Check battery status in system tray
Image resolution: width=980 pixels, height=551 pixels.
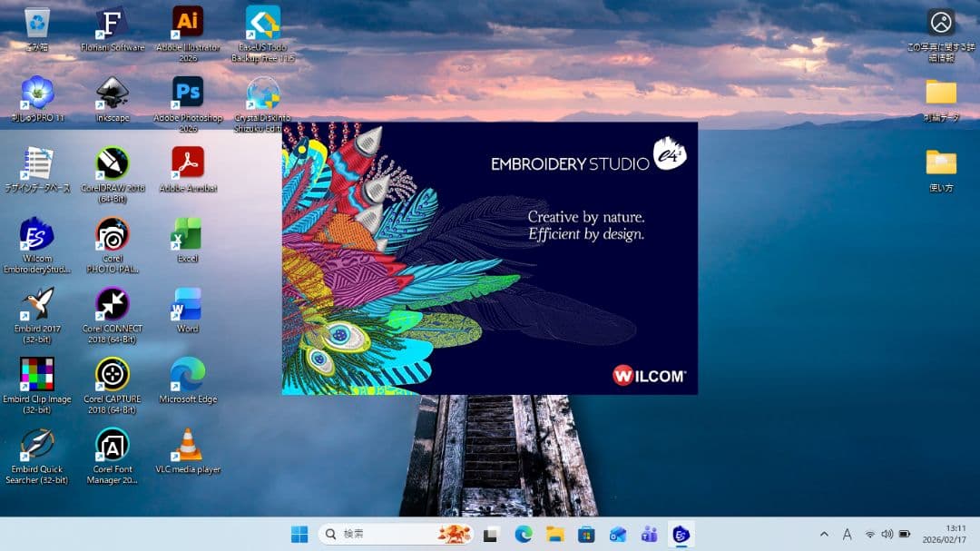(905, 534)
